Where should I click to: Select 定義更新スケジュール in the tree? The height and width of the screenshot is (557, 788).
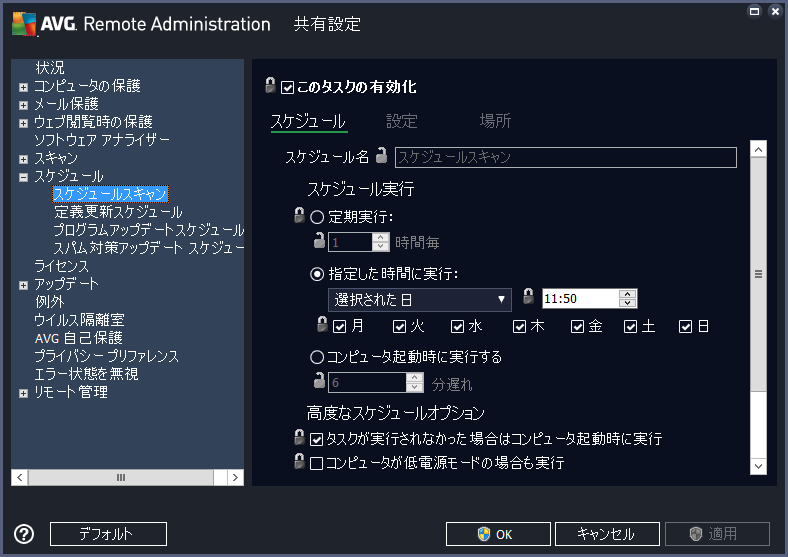click(118, 212)
